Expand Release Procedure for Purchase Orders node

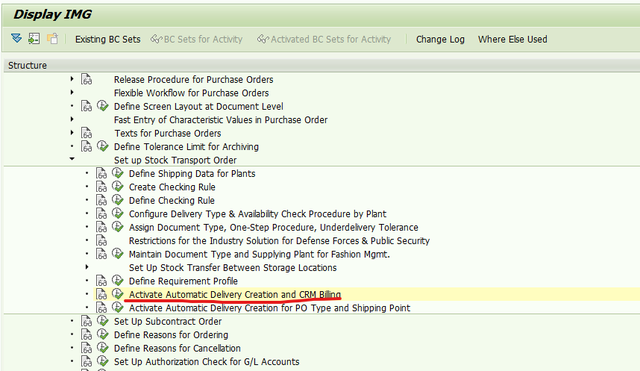click(72, 79)
